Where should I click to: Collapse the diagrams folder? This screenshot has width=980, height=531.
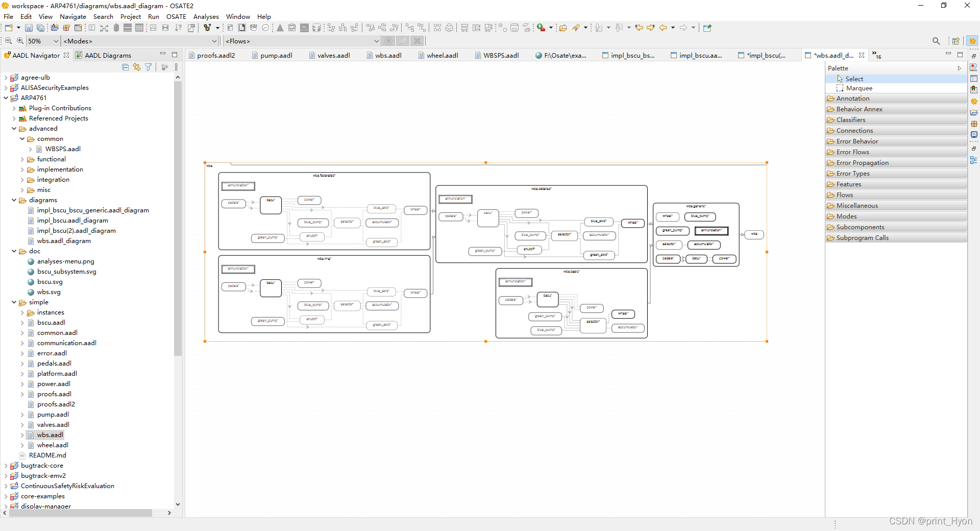[14, 200]
